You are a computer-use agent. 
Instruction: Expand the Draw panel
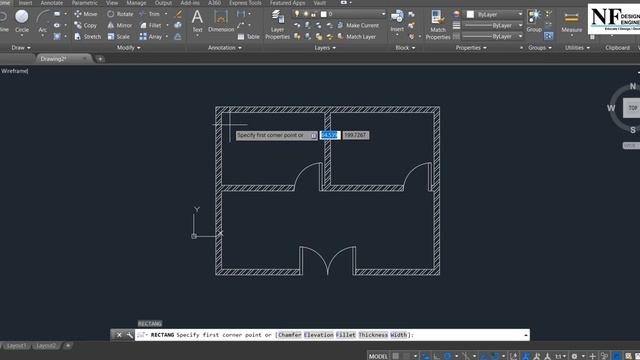click(x=20, y=48)
